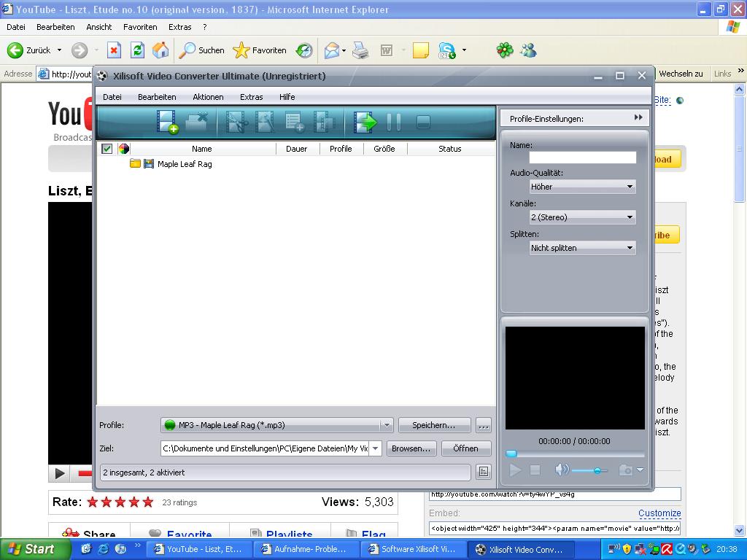This screenshot has width=747, height=560.
Task: Click the Zurück back button
Action: [29, 50]
